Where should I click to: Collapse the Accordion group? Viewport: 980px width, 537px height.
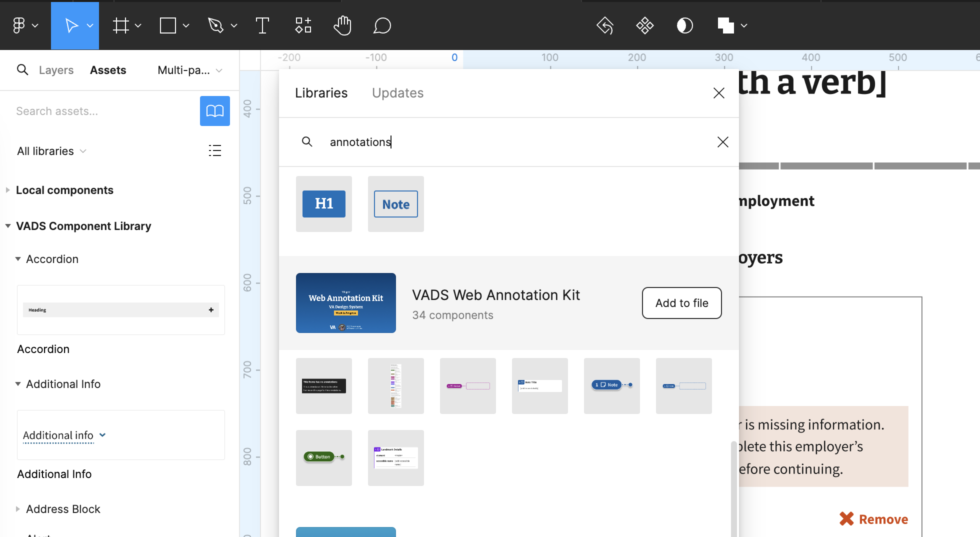click(x=18, y=259)
